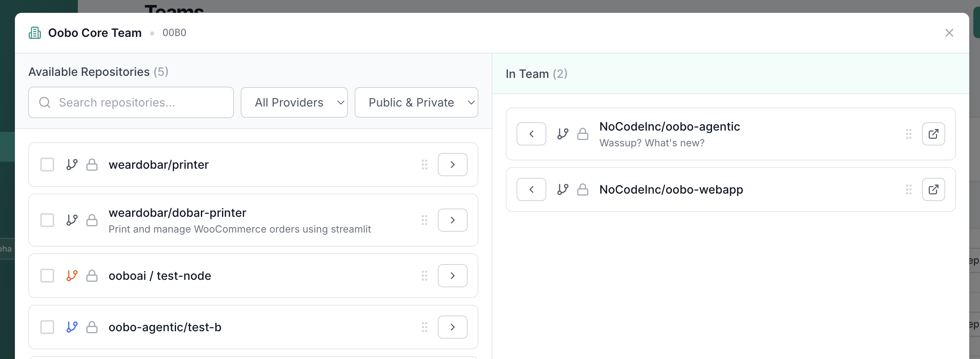Image resolution: width=980 pixels, height=359 pixels.
Task: Click the branch icon for weardobar/printer
Action: 72,165
